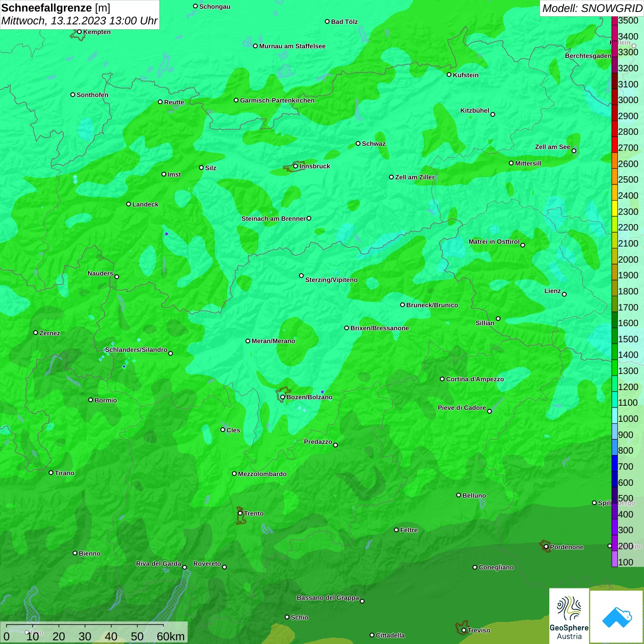This screenshot has height=644, width=644.
Task: Click the blue house-cloud logo icon
Action: 616,617
